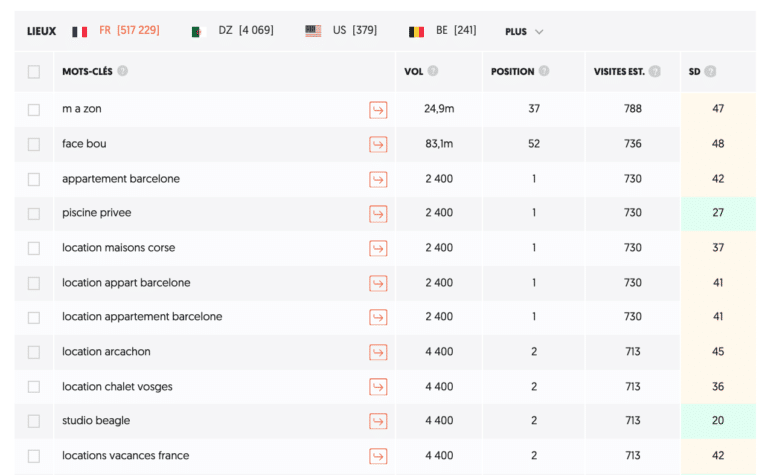Click help icon beside VOL column header
This screenshot has height=475, width=768.
(x=433, y=72)
